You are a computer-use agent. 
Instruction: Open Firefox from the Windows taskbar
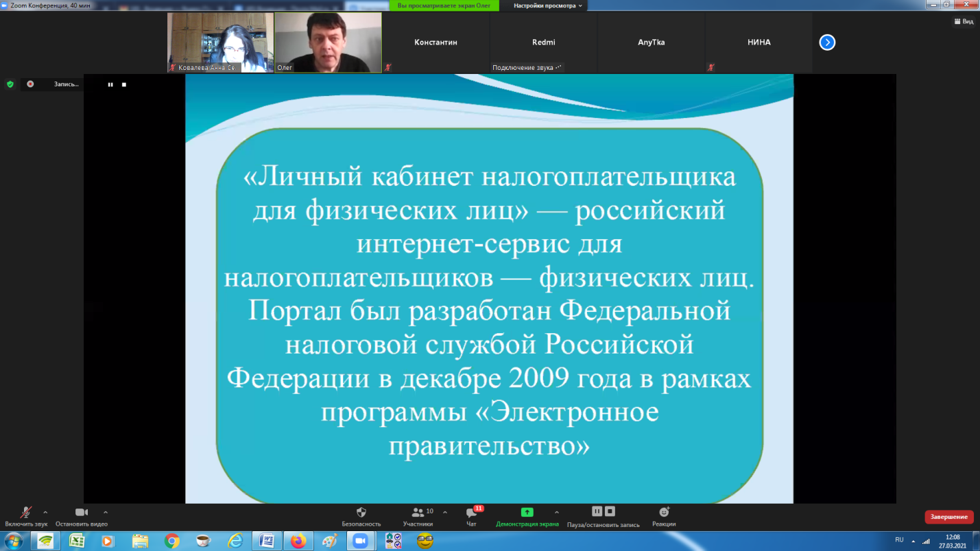298,541
